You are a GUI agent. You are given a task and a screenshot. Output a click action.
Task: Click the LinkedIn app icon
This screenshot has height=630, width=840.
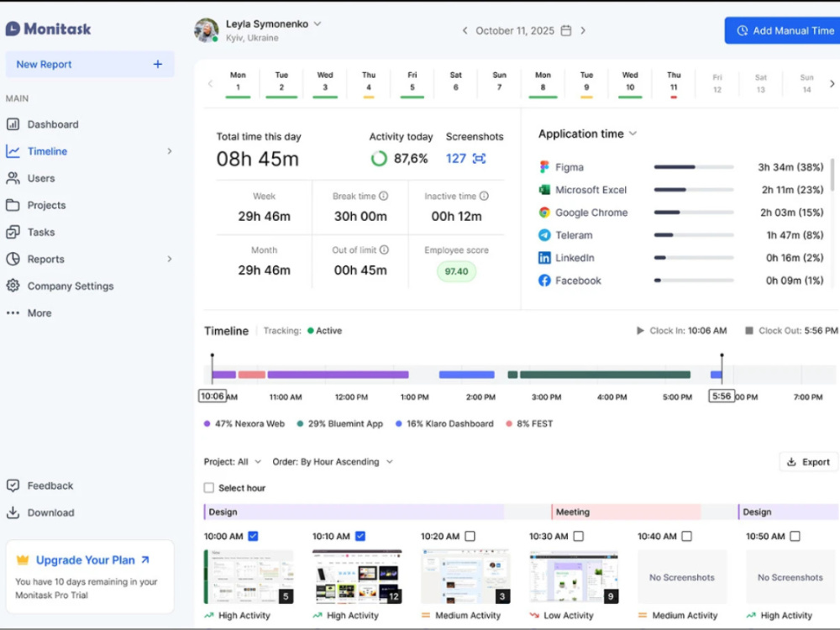coord(544,258)
